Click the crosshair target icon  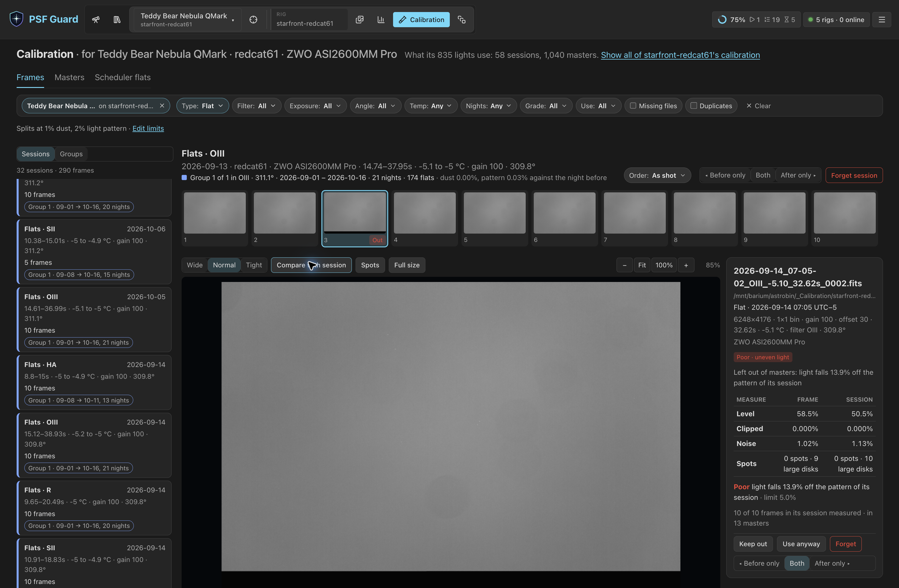click(254, 20)
